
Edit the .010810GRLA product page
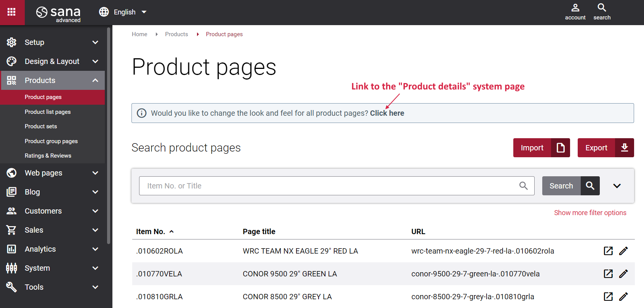point(623,297)
